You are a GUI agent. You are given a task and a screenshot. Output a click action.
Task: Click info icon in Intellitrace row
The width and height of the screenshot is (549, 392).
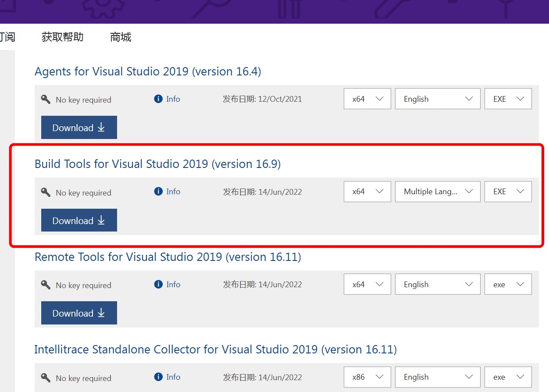158,377
